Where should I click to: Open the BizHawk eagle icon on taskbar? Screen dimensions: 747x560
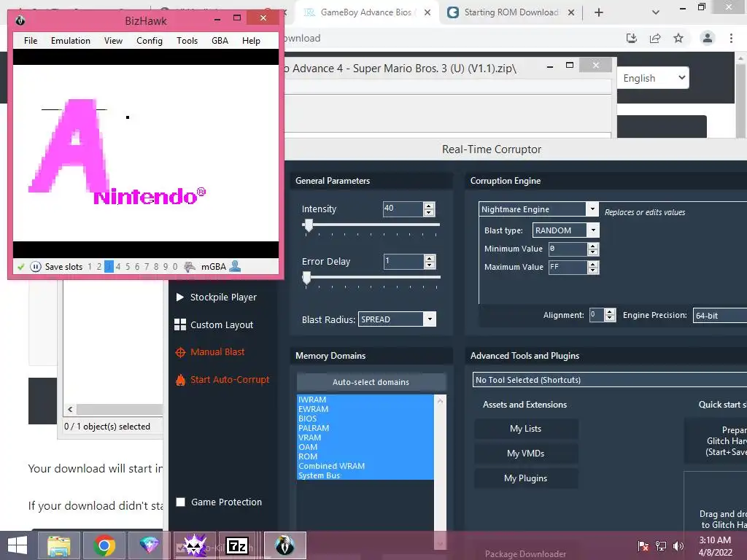click(x=285, y=545)
